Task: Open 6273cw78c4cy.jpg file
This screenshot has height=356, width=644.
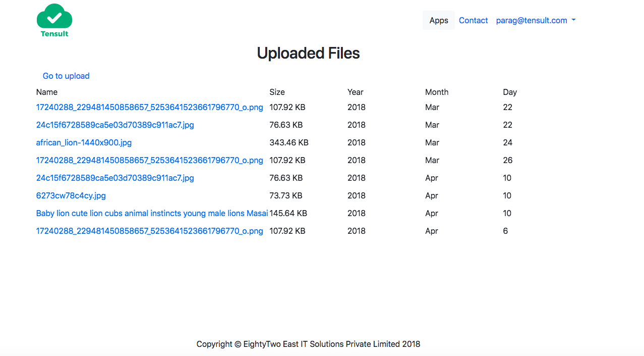Action: 71,195
